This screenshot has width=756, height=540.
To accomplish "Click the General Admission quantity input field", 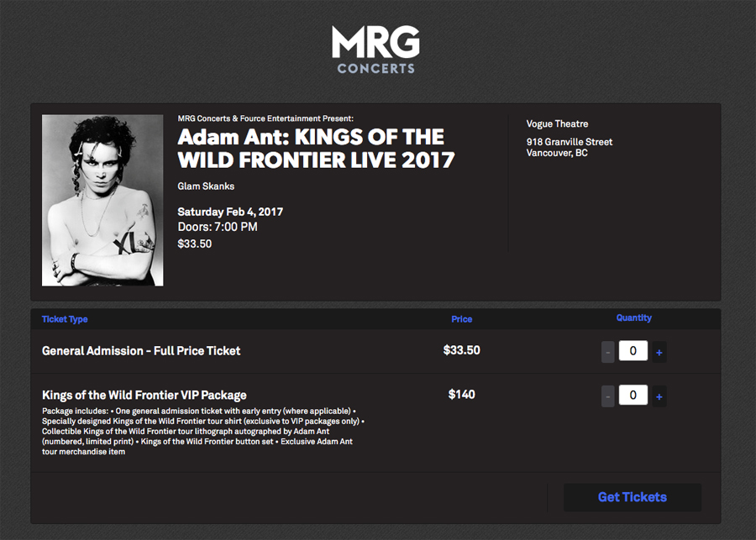I will click(633, 352).
